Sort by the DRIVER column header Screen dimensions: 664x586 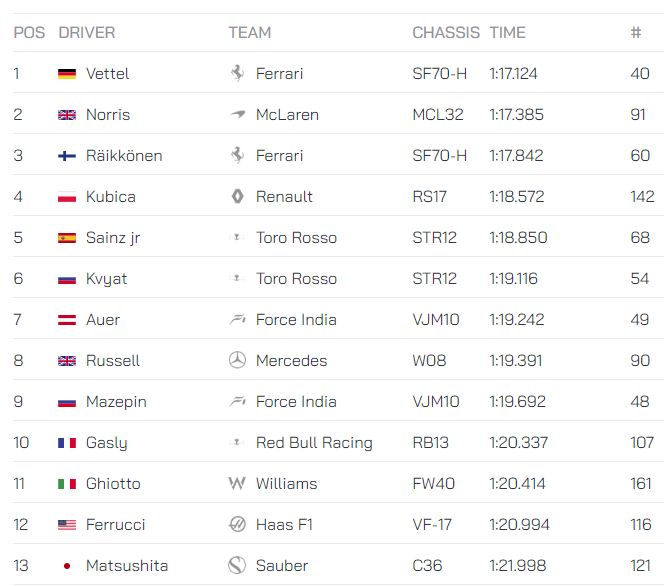tap(86, 32)
